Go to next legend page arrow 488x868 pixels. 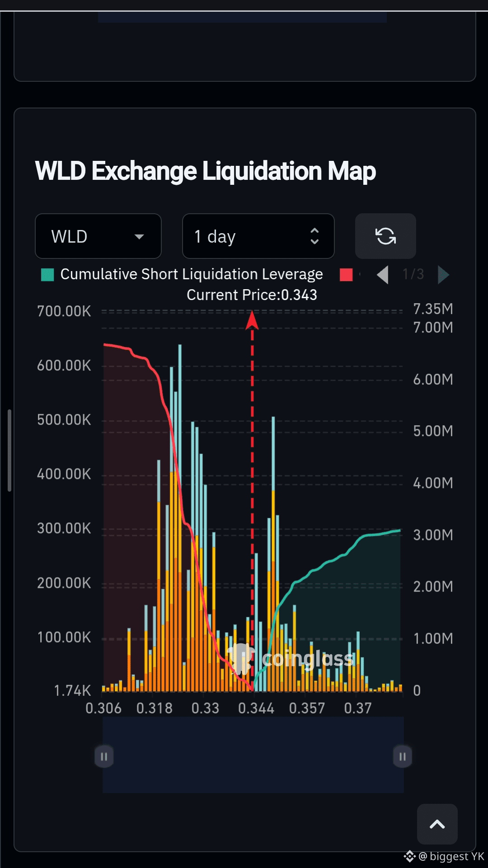pyautogui.click(x=443, y=275)
